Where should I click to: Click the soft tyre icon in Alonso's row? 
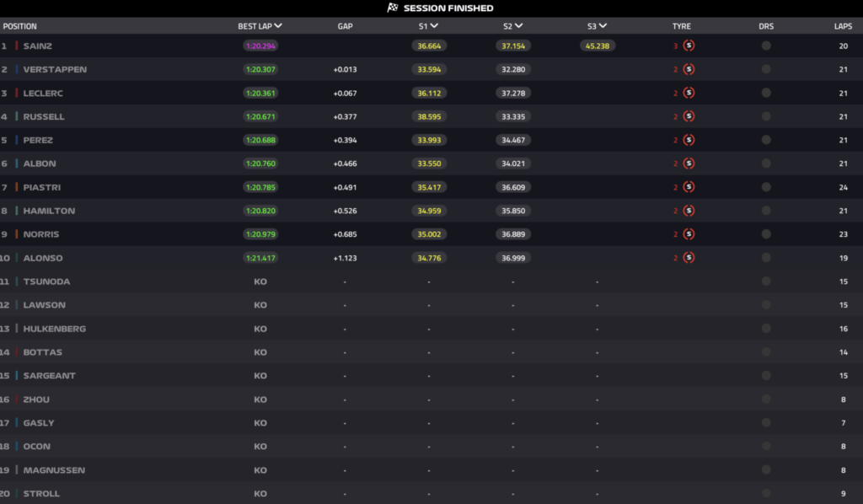[689, 258]
